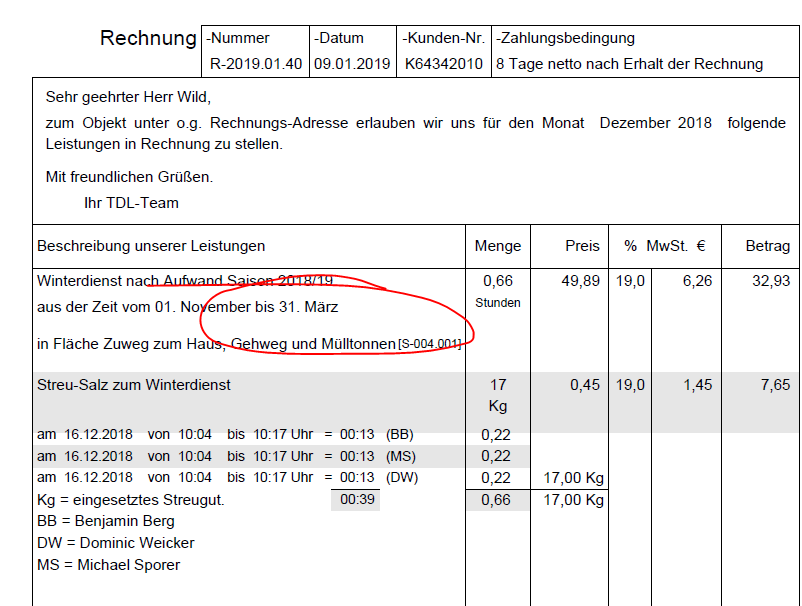Viewport: 802px width, 606px height.
Task: Click the 'DW = Dominic Weicker' legend entry
Action: pos(115,543)
